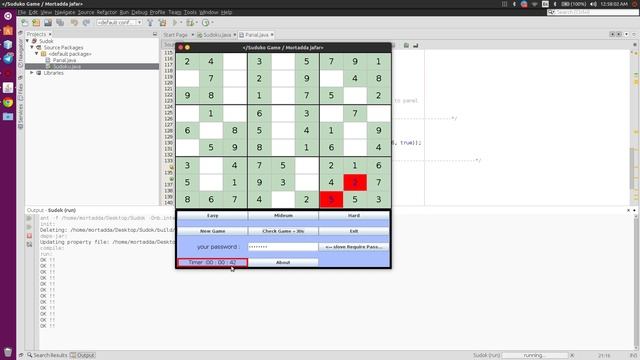Expand Libraries tree node
The height and width of the screenshot is (360, 640).
(32, 73)
